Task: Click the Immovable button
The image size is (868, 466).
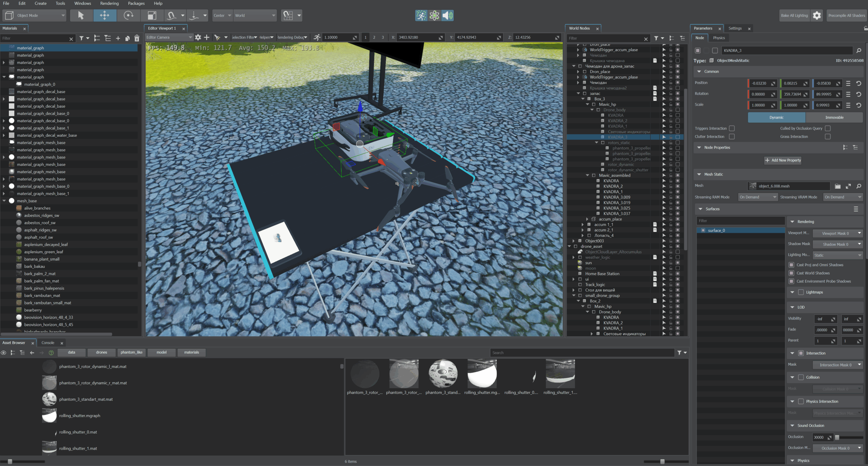Action: (x=834, y=117)
